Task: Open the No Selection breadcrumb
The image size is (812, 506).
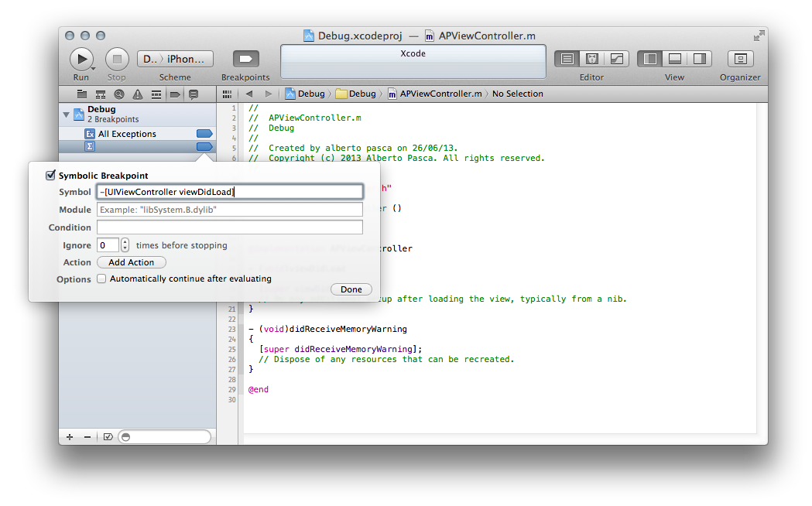Action: 517,94
